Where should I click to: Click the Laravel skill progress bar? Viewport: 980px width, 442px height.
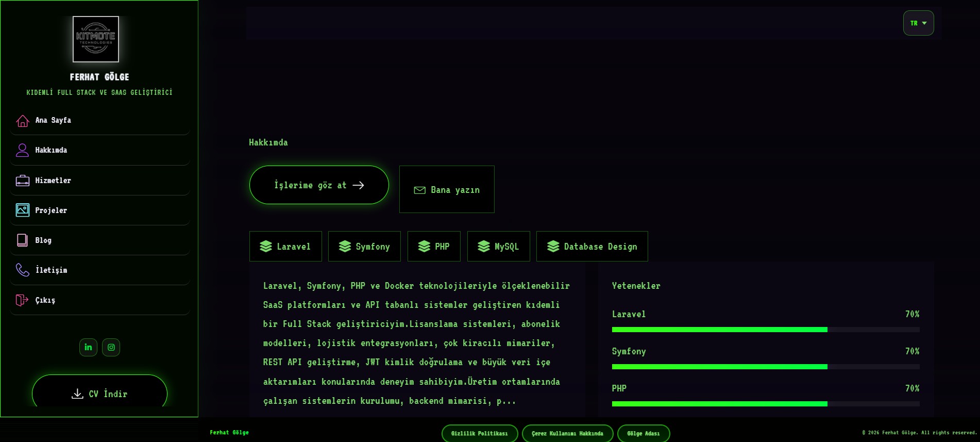[x=766, y=330]
